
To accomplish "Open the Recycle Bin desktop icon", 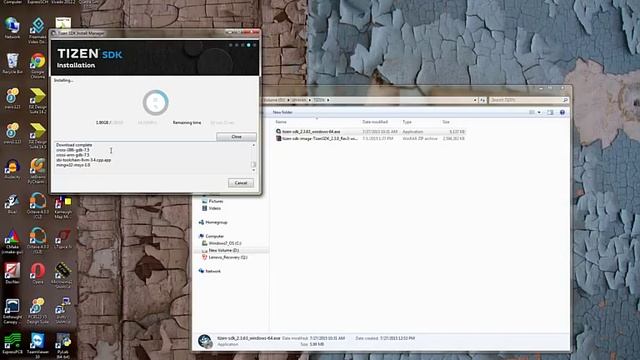I will pyautogui.click(x=12, y=63).
